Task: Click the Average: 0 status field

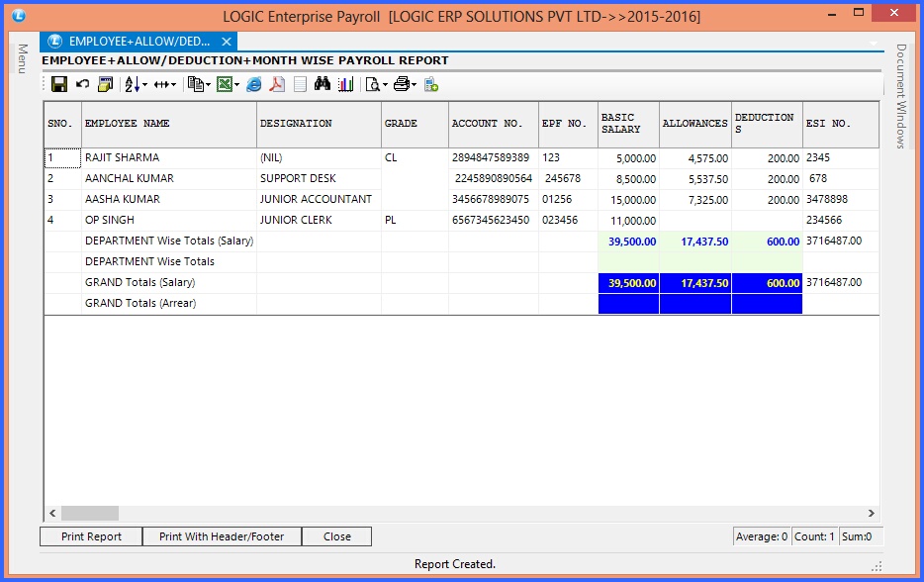Action: pyautogui.click(x=762, y=536)
